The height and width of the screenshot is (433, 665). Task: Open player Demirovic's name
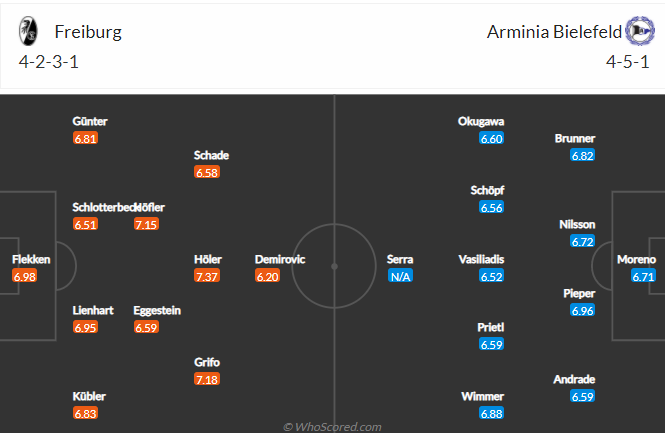(280, 259)
